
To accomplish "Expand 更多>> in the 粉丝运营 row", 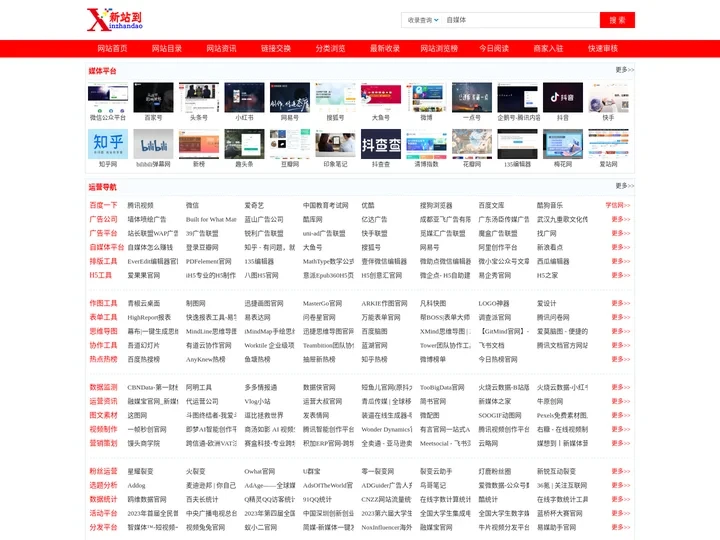I will 621,471.
